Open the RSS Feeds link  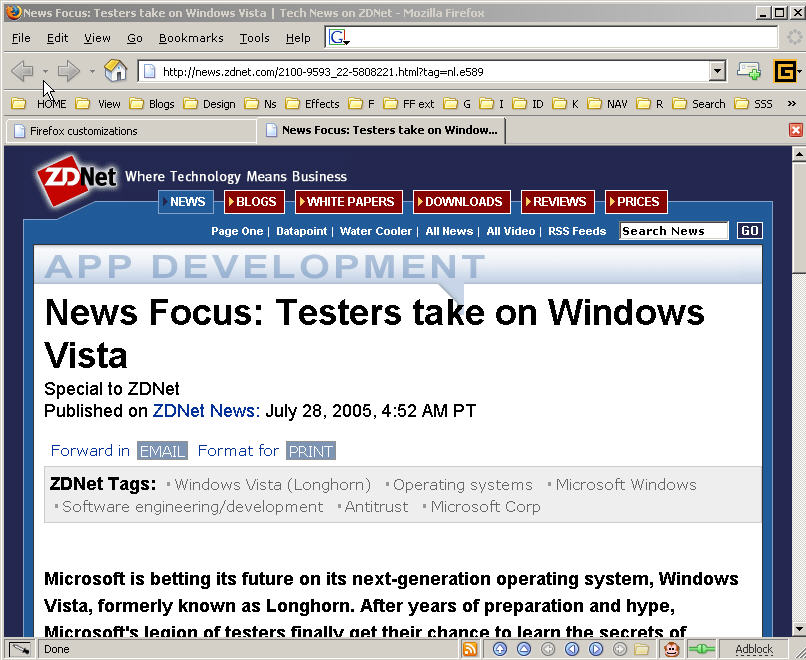[x=577, y=231]
